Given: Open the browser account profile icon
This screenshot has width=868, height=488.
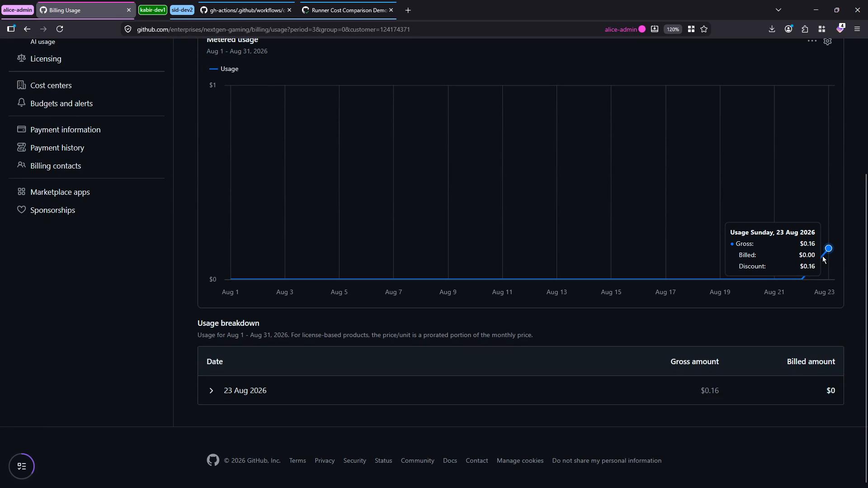Looking at the screenshot, I should (x=788, y=29).
